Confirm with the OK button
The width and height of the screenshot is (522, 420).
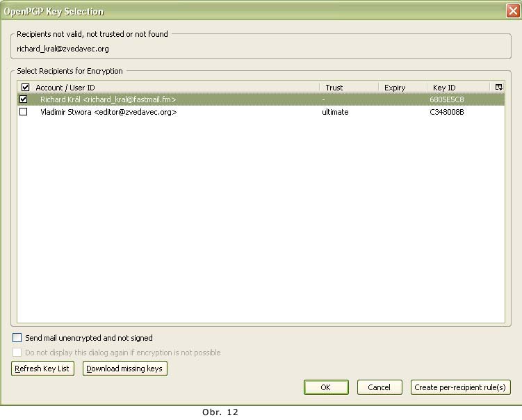(326, 387)
